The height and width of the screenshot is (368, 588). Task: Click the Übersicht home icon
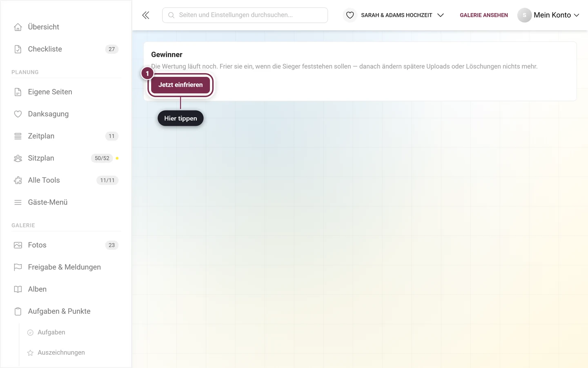coord(18,27)
